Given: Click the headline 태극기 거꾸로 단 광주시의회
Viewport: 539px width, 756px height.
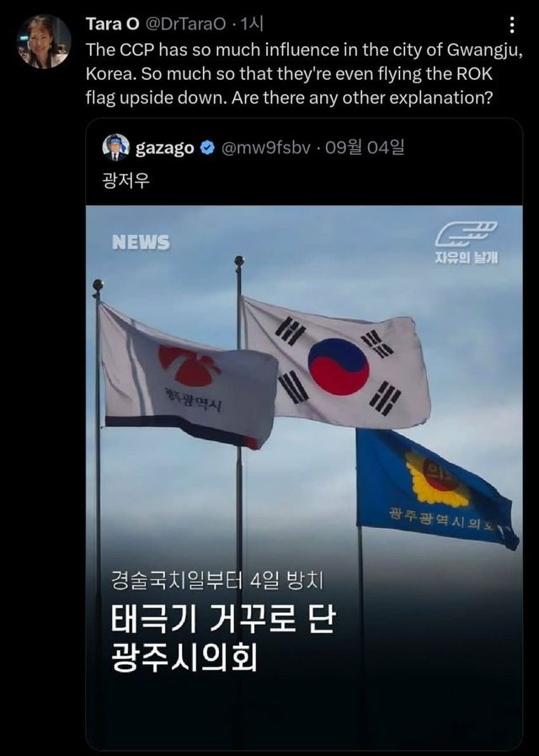Looking at the screenshot, I should 223,638.
